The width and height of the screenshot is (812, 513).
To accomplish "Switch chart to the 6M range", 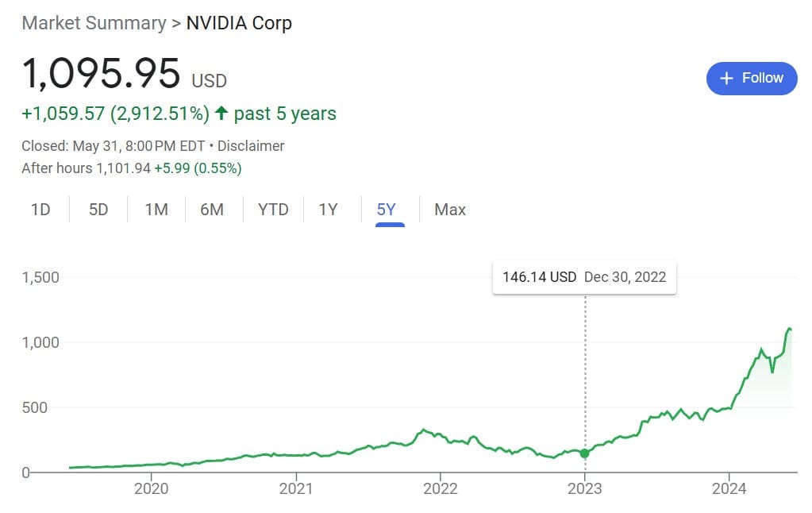I will (212, 210).
